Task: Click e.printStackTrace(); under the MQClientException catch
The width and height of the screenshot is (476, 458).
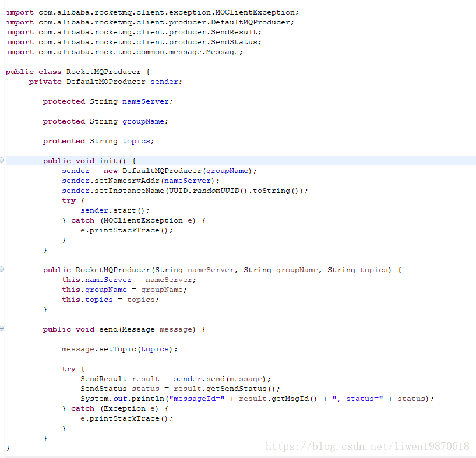Action: click(126, 230)
